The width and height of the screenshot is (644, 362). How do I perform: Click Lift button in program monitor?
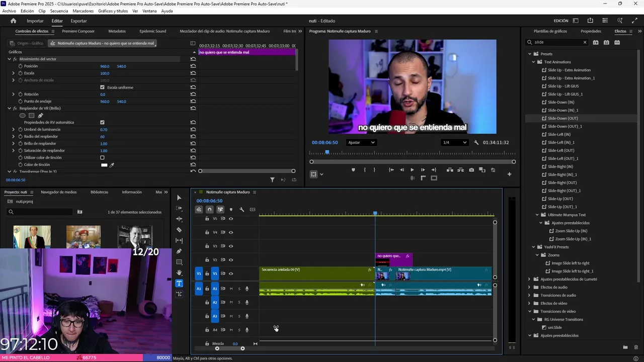click(450, 170)
